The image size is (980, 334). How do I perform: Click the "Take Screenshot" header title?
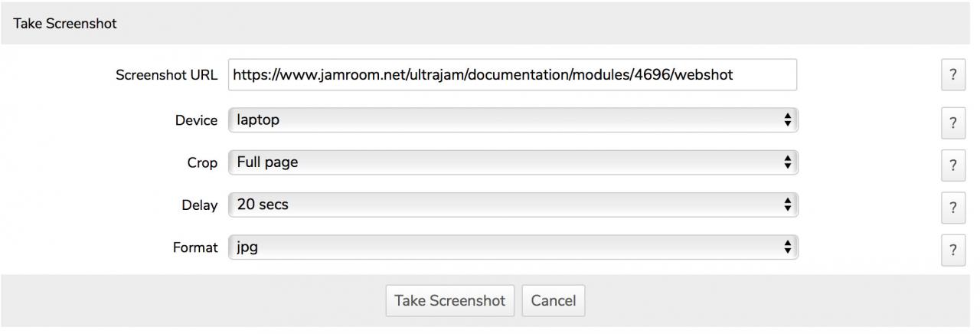[65, 24]
